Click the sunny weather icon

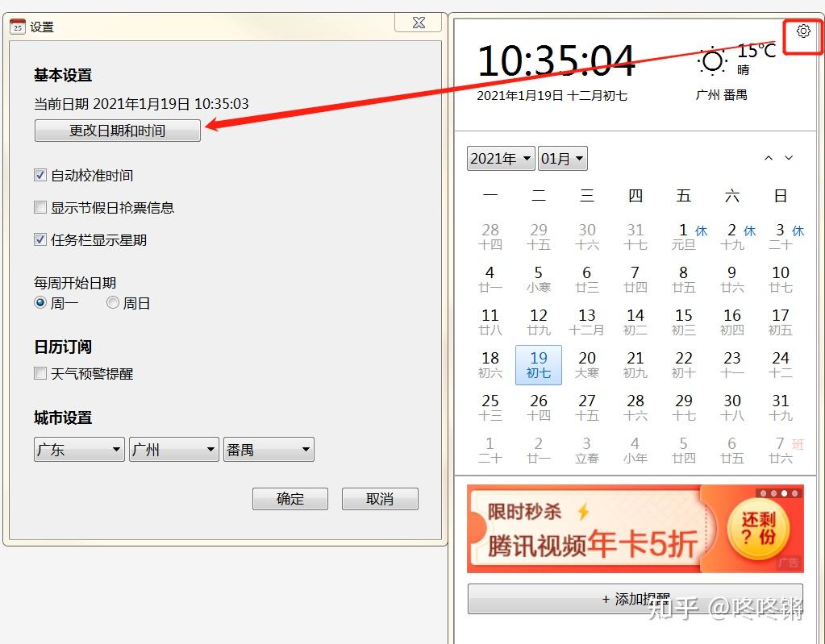coord(712,61)
